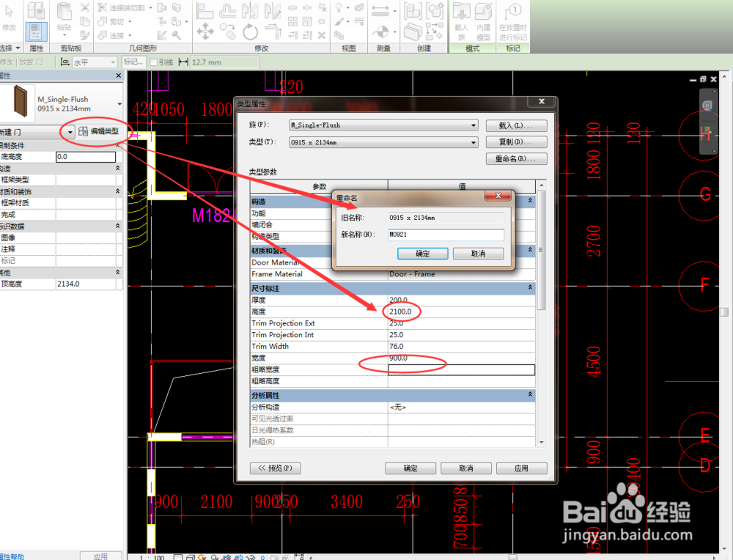Collapse the Analytical Properties (分析属性) group
This screenshot has height=560, width=733.
pos(530,394)
